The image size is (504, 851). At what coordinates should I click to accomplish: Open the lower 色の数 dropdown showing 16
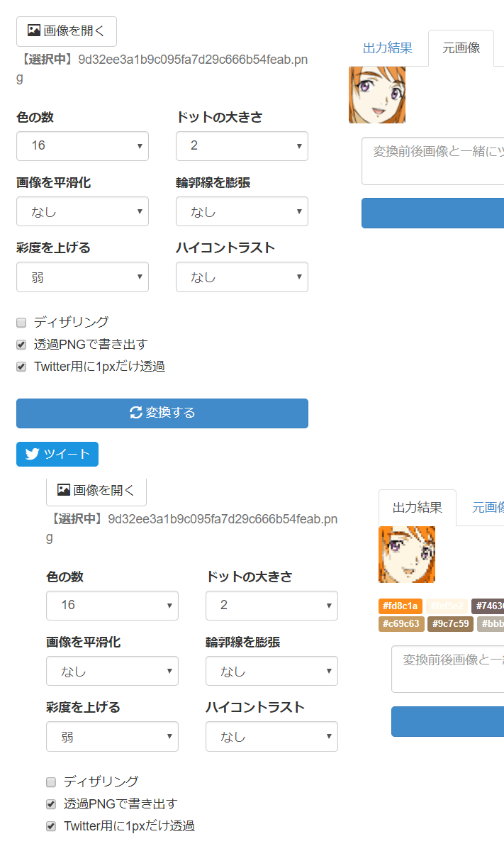coord(112,606)
